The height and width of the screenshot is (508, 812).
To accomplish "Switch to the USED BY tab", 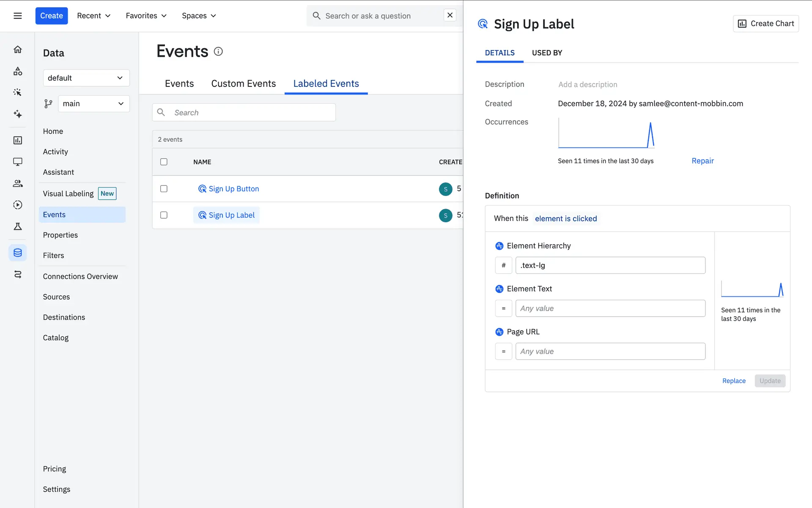I will 547,53.
